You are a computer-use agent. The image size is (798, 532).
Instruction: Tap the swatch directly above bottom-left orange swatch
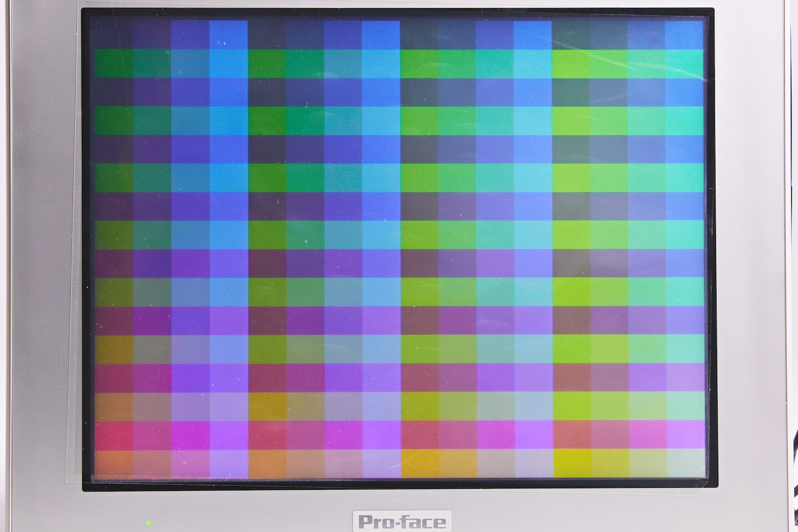click(114, 435)
